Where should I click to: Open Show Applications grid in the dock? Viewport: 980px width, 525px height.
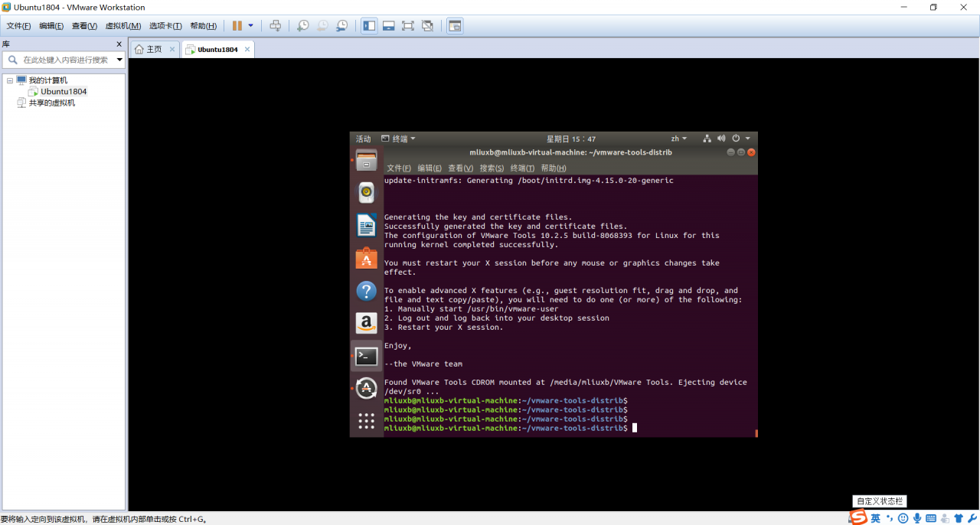[x=366, y=421]
